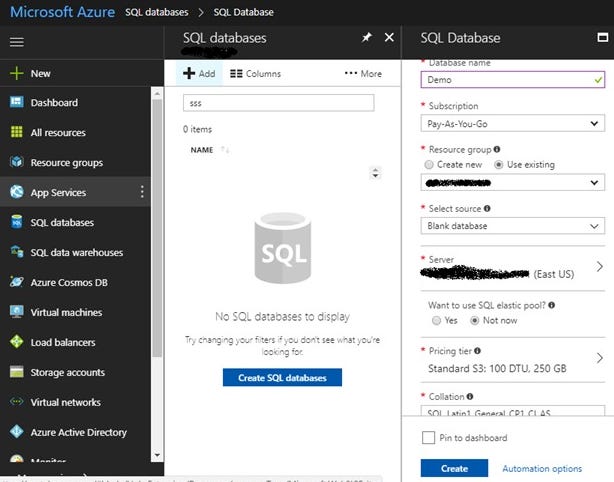Open Load balancers sidebar icon
Viewport: 614px width, 482px height.
[16, 342]
